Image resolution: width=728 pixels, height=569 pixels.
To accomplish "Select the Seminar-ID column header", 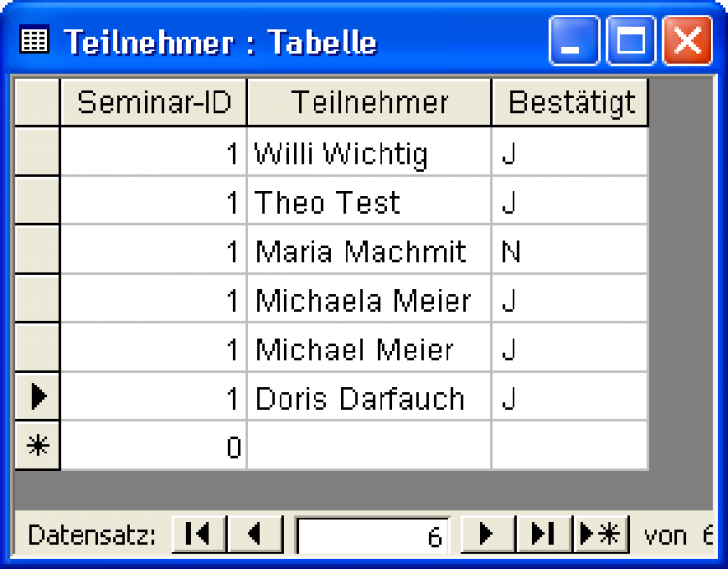I will coord(153,102).
